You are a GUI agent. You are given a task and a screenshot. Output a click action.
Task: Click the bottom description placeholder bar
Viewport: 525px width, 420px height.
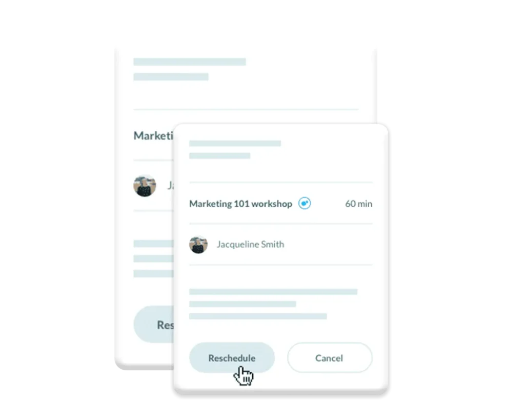258,316
